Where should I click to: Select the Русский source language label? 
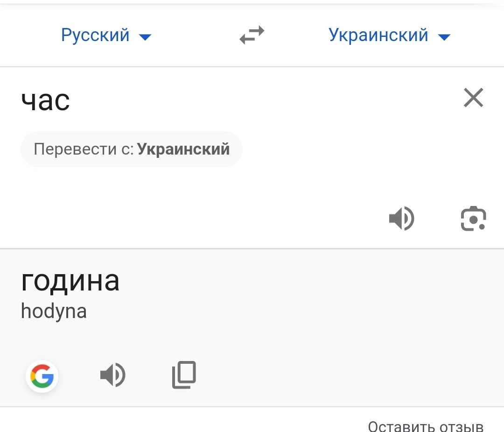click(95, 35)
